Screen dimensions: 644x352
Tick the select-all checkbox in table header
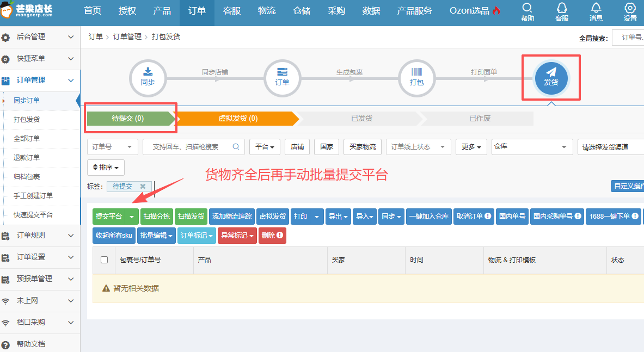pos(105,260)
